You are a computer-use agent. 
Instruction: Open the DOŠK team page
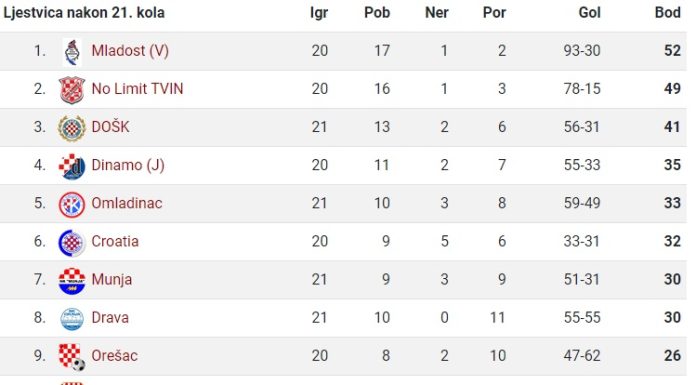click(x=111, y=127)
